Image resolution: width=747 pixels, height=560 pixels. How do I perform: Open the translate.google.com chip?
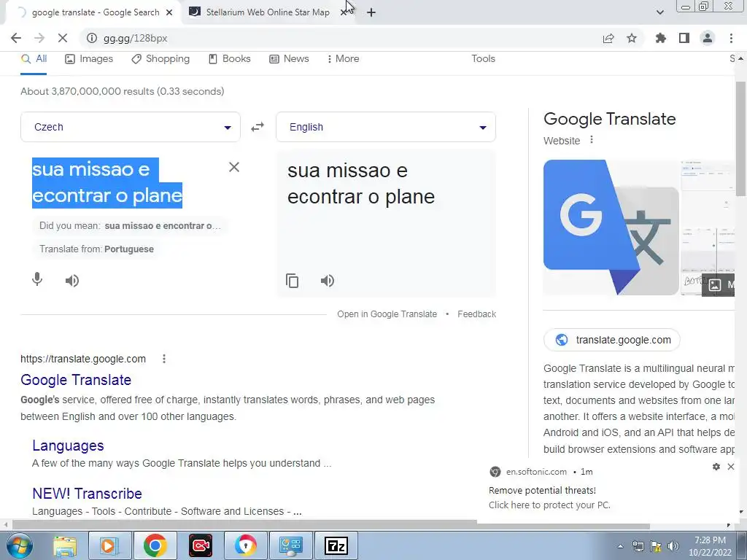pyautogui.click(x=612, y=340)
